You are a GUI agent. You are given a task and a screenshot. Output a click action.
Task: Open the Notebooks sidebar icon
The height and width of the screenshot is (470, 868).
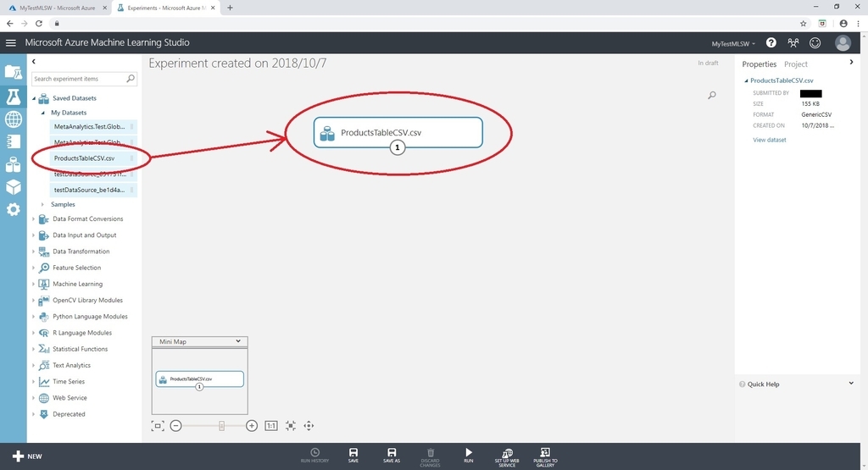point(14,141)
